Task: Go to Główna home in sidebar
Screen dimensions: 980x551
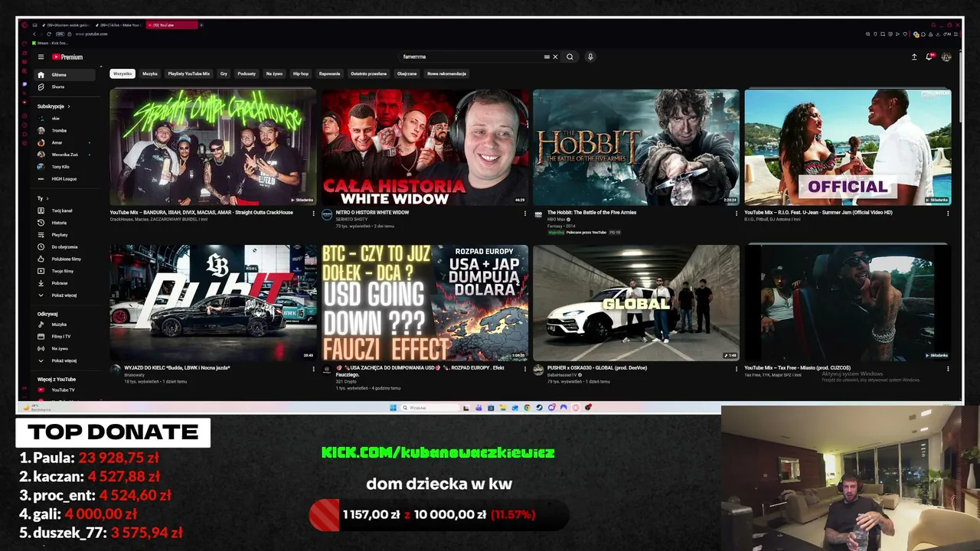Action: (x=64, y=75)
